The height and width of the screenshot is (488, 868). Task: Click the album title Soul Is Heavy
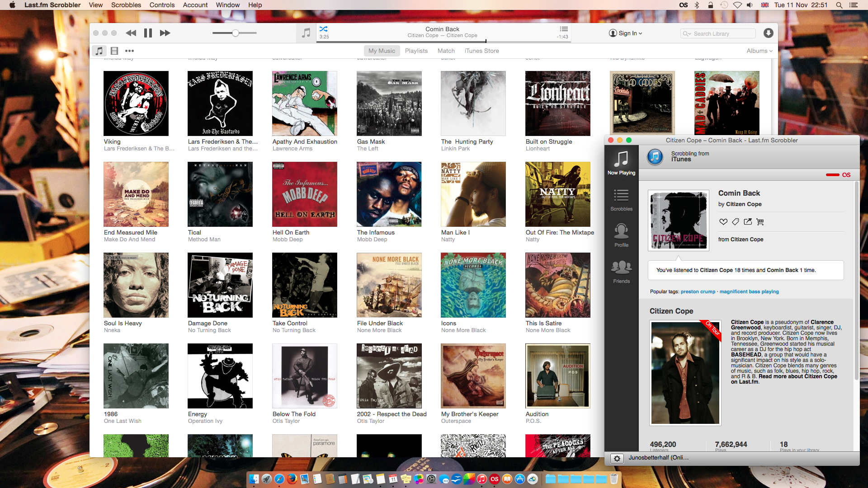pyautogui.click(x=123, y=323)
